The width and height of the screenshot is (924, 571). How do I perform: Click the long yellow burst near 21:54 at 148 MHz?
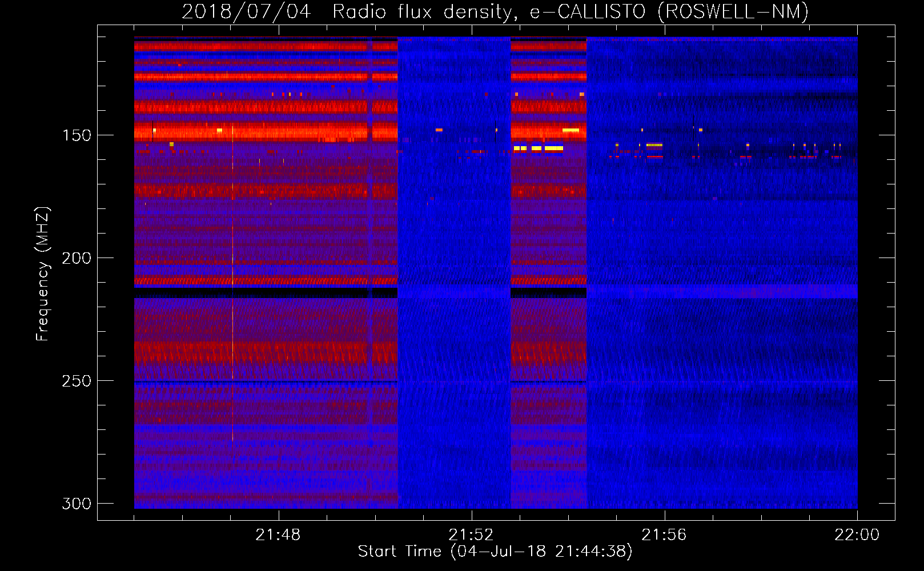571,130
